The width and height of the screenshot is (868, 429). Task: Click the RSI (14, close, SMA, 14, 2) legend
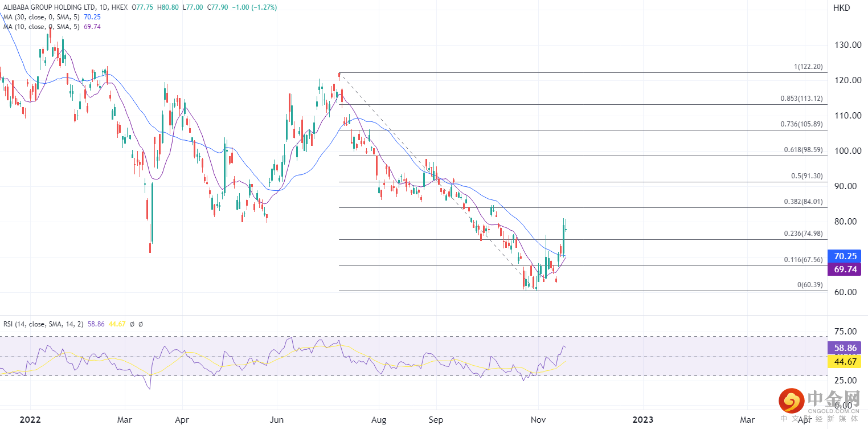tap(43, 324)
